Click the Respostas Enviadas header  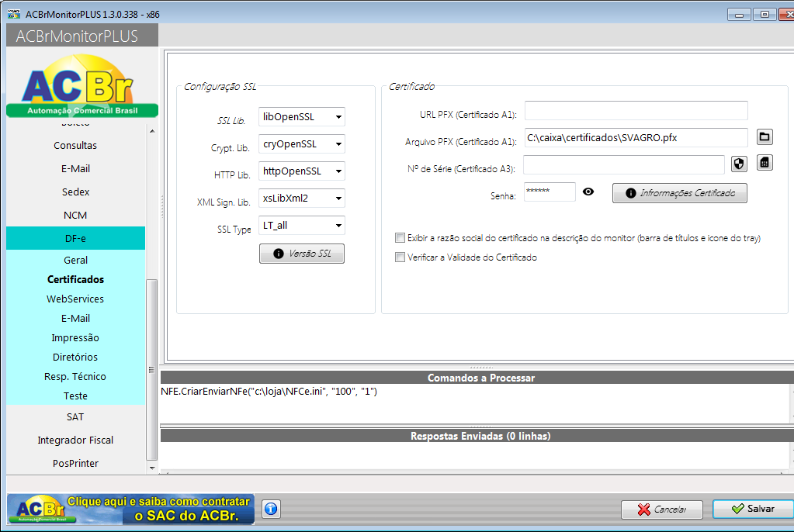(480, 436)
